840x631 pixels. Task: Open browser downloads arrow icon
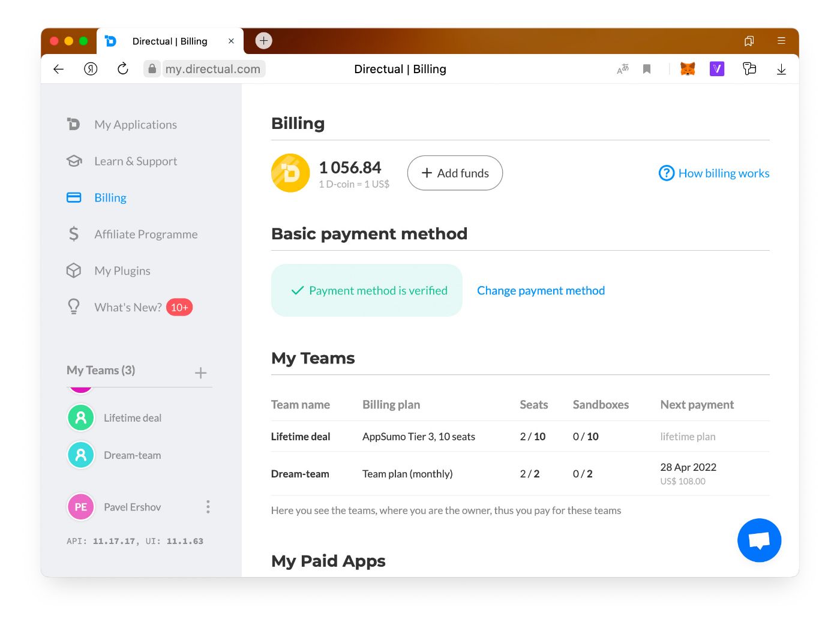[781, 69]
